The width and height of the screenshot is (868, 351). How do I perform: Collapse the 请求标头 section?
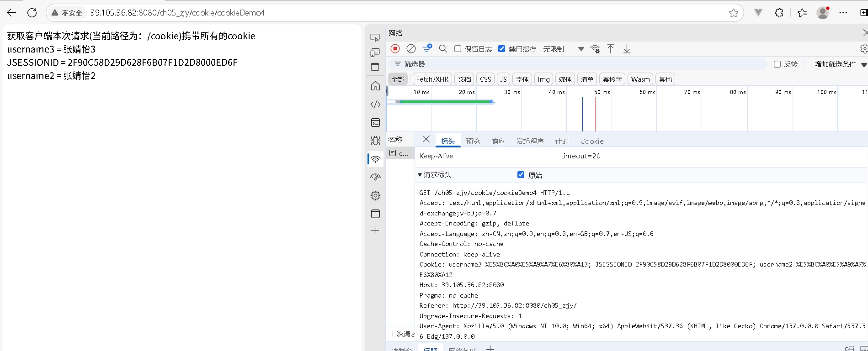point(420,175)
